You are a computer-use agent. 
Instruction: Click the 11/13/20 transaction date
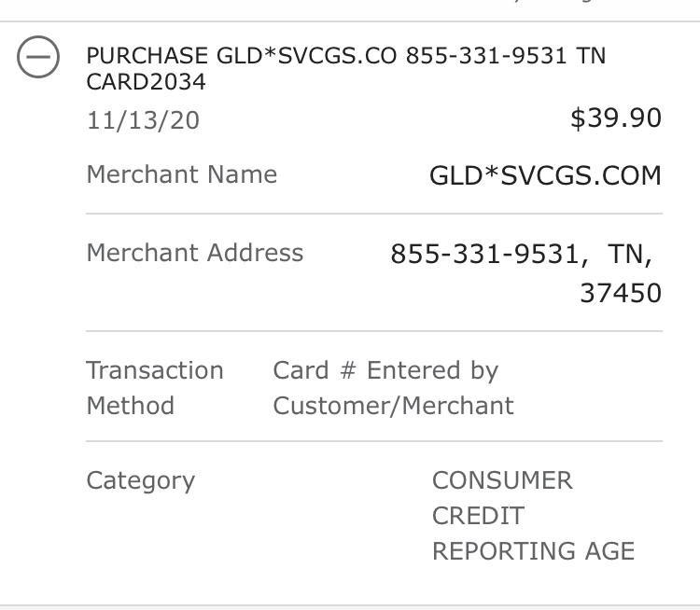[143, 120]
